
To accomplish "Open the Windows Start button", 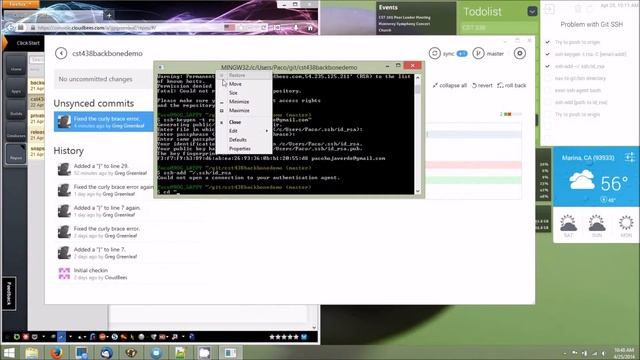I will pos(9,353).
